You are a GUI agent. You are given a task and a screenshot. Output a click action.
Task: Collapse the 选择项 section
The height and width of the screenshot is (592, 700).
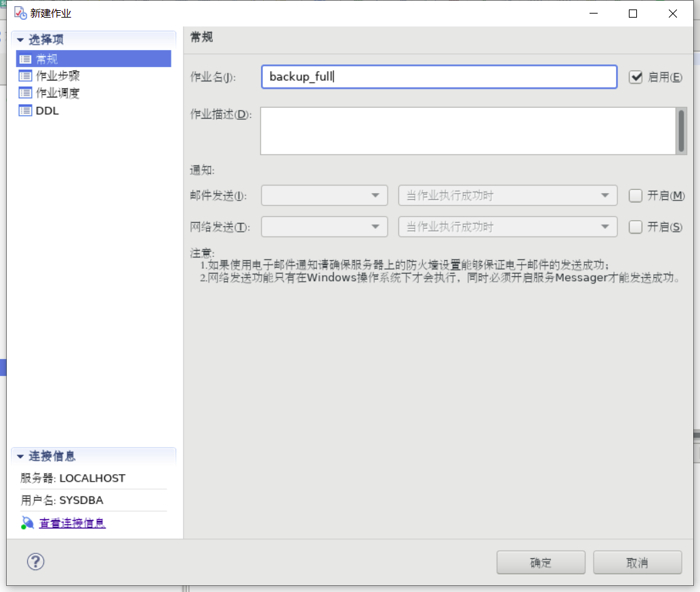(19, 39)
